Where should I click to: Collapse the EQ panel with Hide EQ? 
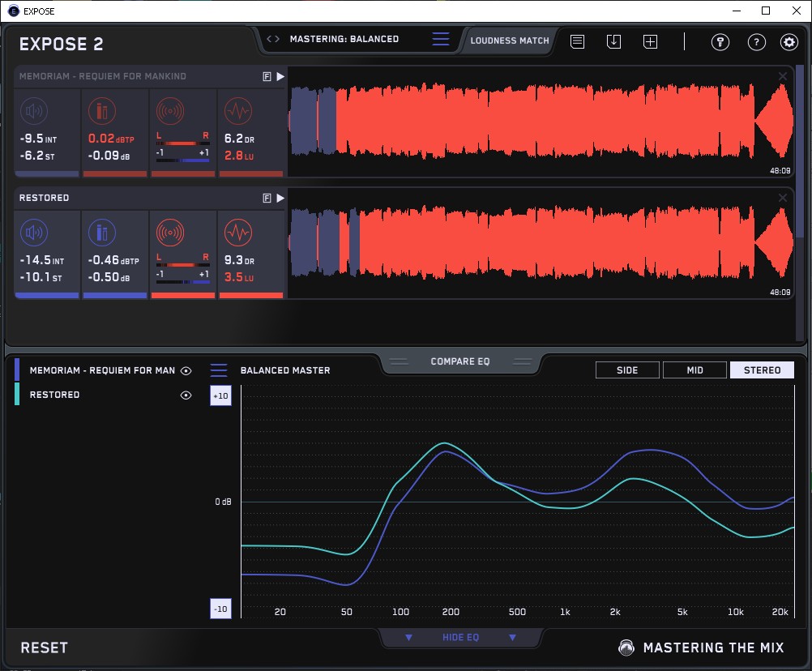point(460,638)
